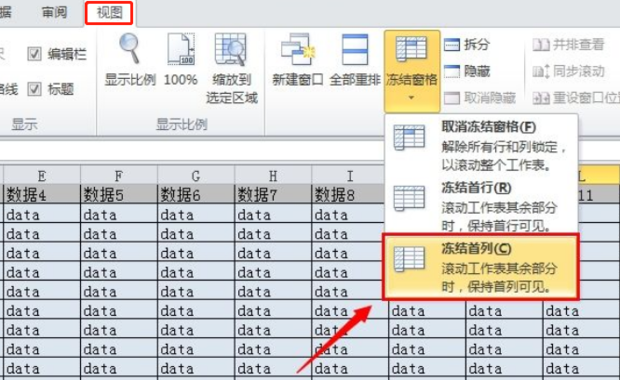Select column E header
Image resolution: width=620 pixels, height=380 pixels.
pos(42,175)
